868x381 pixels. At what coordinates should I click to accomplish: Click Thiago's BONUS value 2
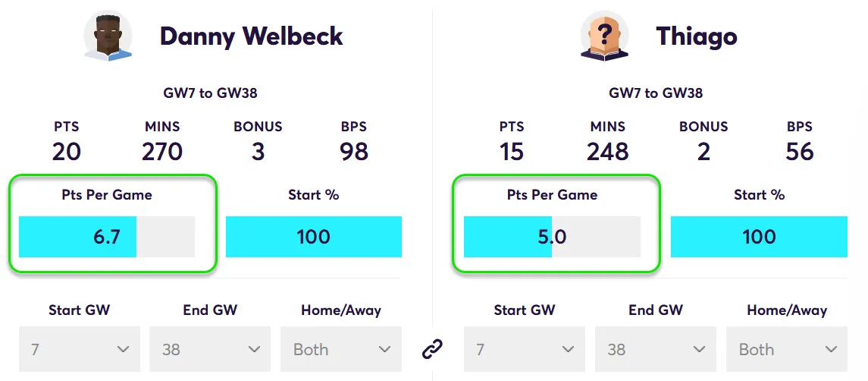(703, 151)
